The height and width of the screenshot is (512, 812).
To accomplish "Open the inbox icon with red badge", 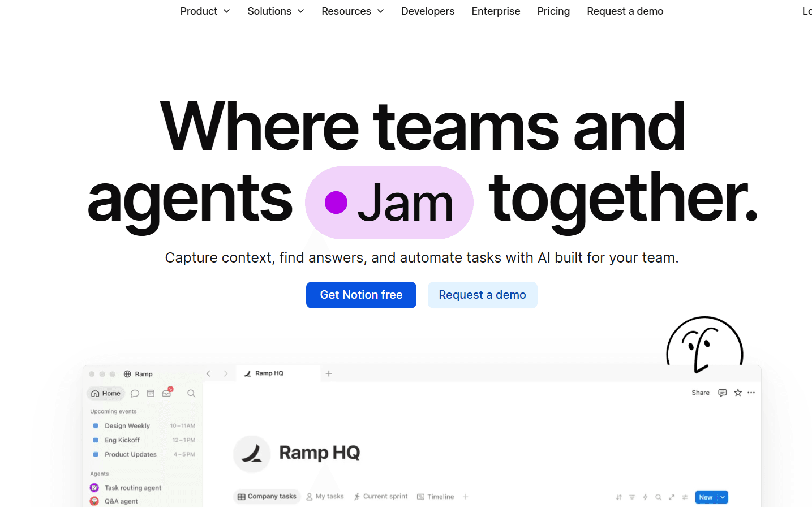I will coord(167,393).
